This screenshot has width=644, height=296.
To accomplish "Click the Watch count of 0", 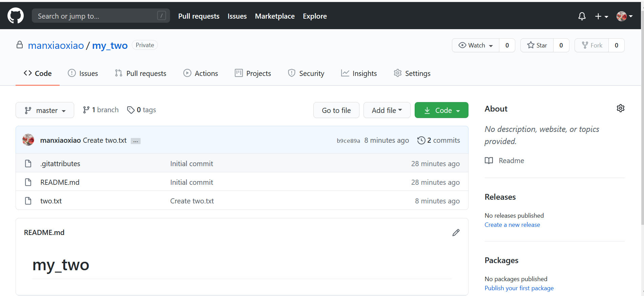I will [507, 45].
